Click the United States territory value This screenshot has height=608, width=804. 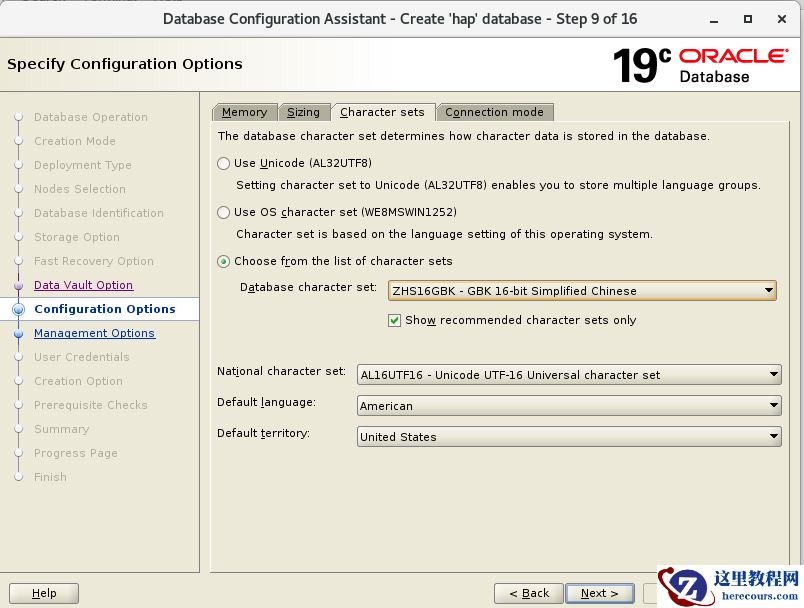pos(398,437)
